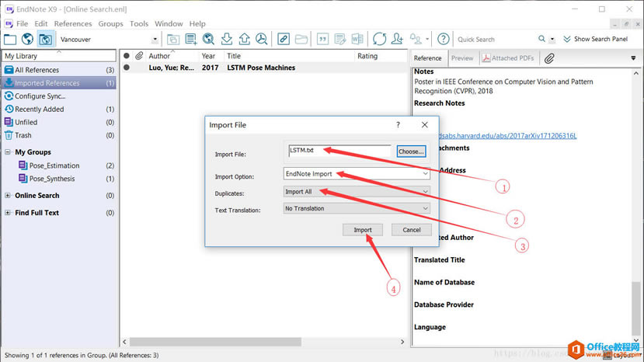Screen dimensions: 644x362
Task: Switch to Online Search Mode globe icon
Action: [27, 40]
